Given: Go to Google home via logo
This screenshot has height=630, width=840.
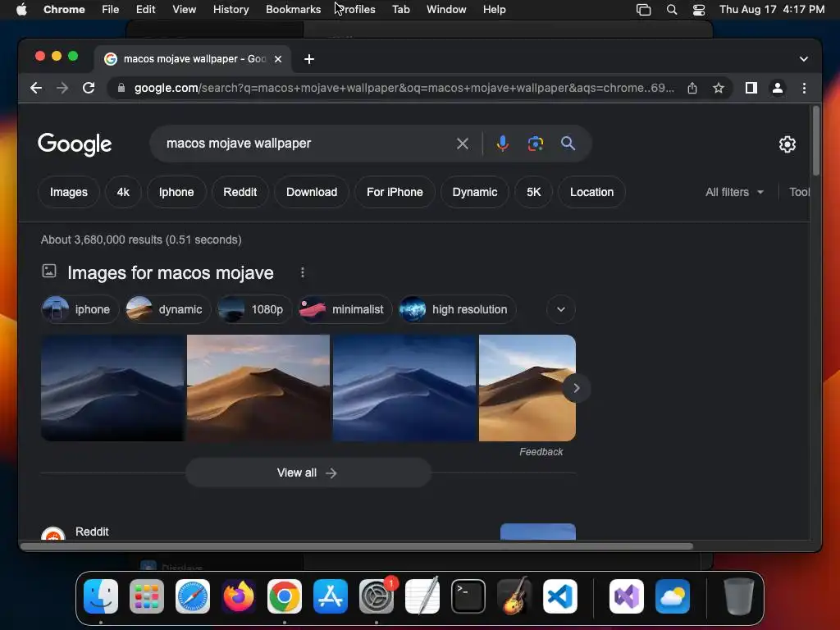Looking at the screenshot, I should pyautogui.click(x=75, y=144).
